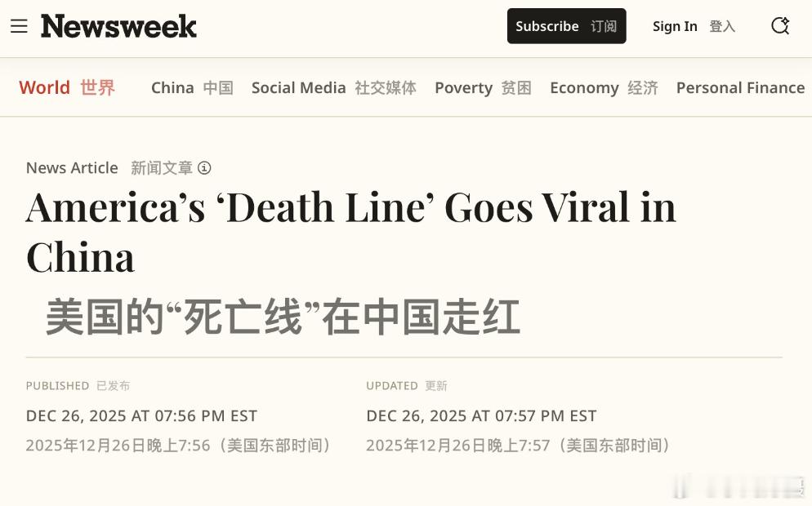Click the UPDATED date timestamp
812x506 pixels.
pyautogui.click(x=481, y=415)
